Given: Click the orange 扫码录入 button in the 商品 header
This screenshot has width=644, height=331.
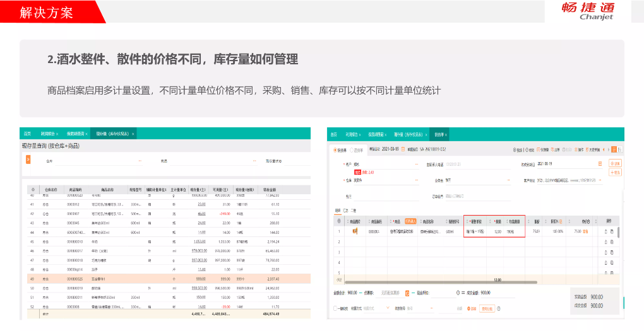Looking at the screenshot, I should [x=411, y=221].
